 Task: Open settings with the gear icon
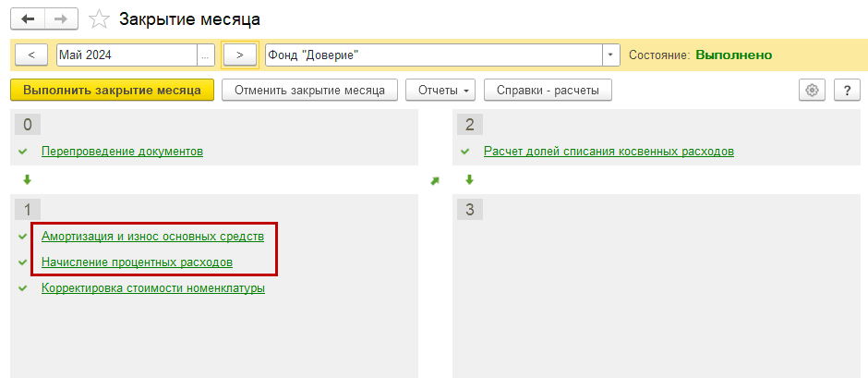coord(812,90)
